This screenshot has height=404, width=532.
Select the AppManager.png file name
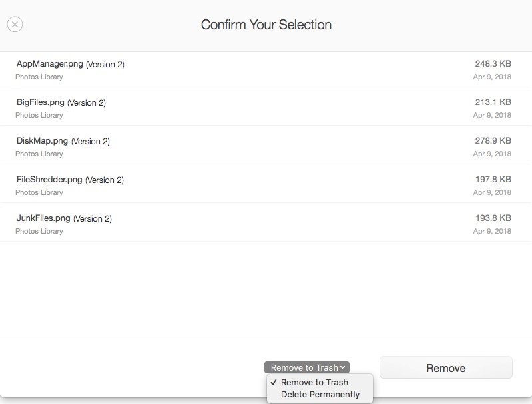[50, 64]
